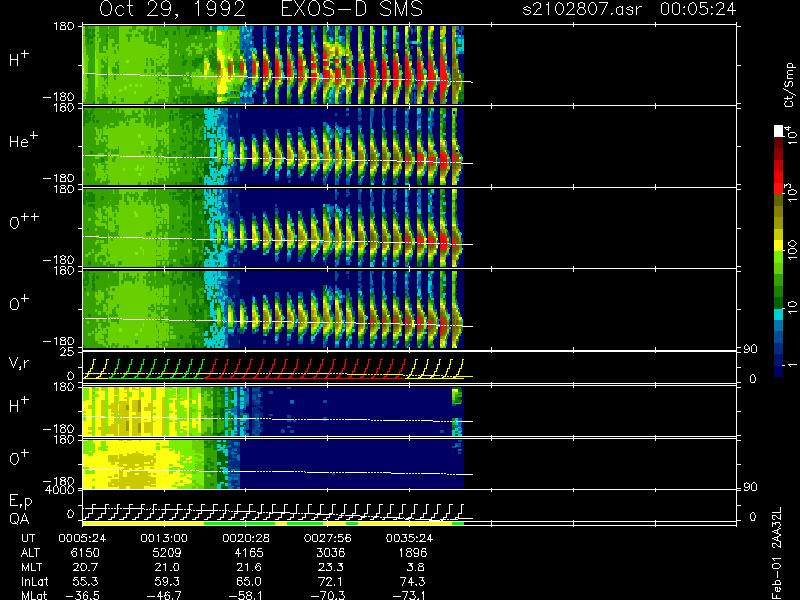This screenshot has height=600, width=800.
Task: Click the MLat value "-46.7"
Action: pyautogui.click(x=164, y=595)
